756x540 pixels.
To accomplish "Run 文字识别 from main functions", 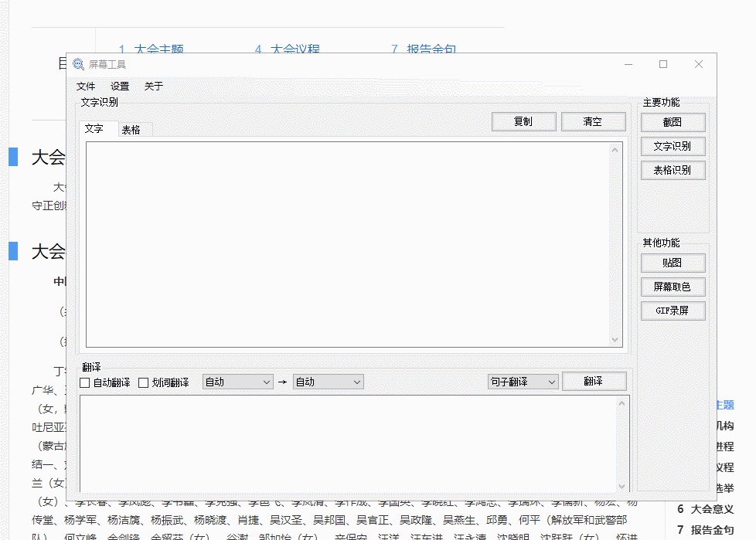I will pyautogui.click(x=673, y=146).
